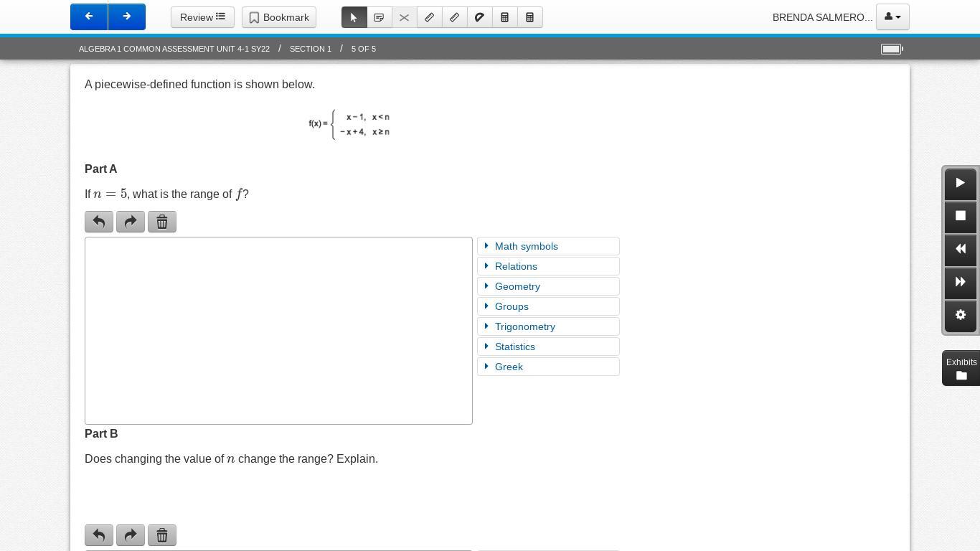This screenshot has width=980, height=551.
Task: Open the audio reader settings gear
Action: tap(961, 316)
